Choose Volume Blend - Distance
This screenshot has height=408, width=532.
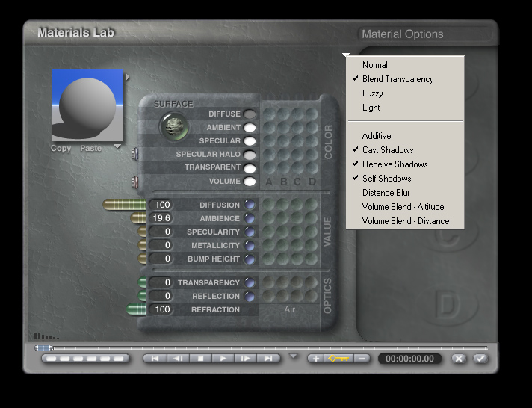[406, 221]
